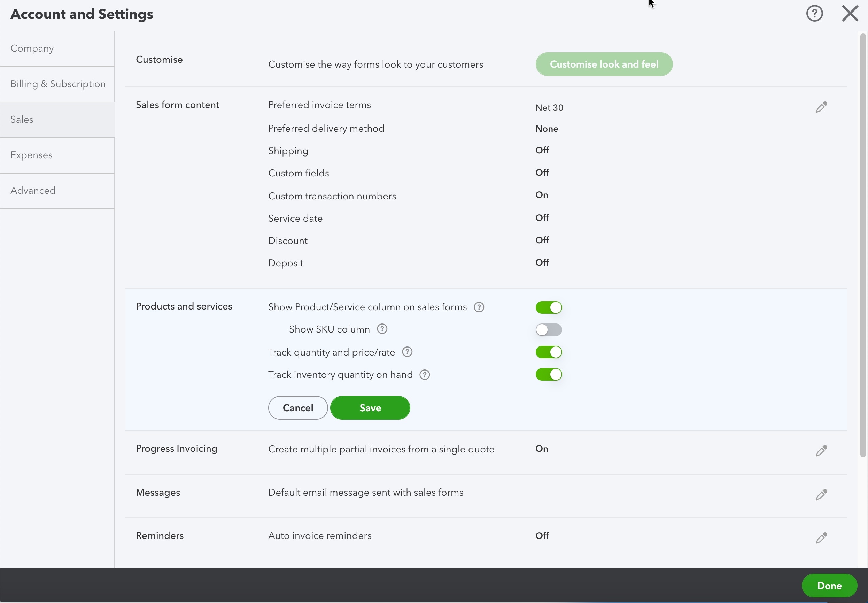
Task: Toggle Show Product/Service column off
Action: point(549,307)
